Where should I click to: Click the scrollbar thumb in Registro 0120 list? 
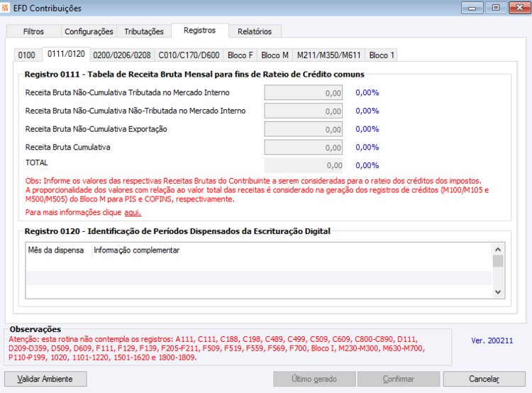[498, 261]
